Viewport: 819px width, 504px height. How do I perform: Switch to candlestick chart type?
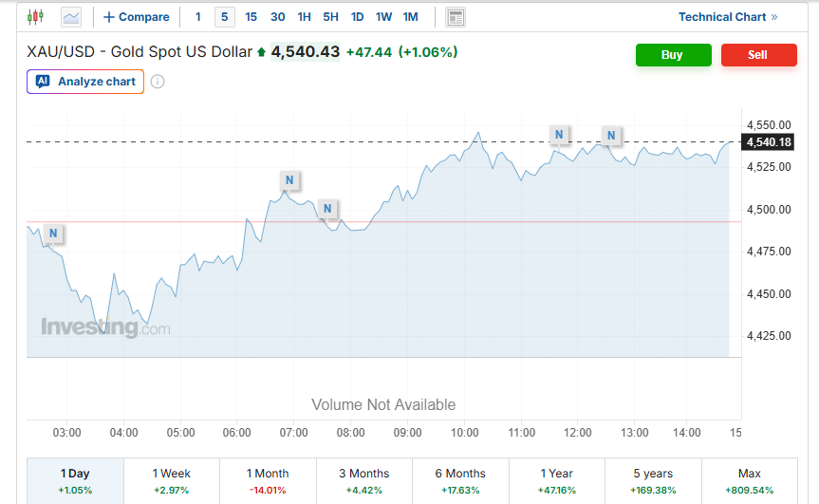click(35, 17)
